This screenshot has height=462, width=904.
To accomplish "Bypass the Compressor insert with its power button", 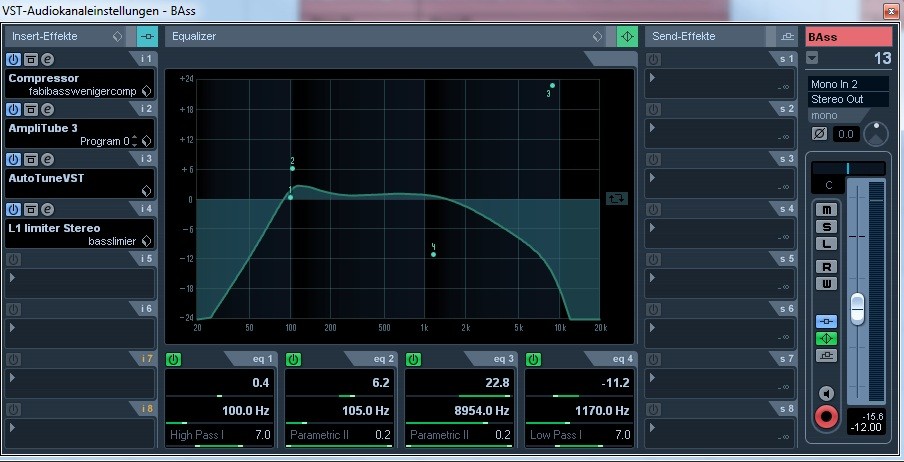I will pos(14,59).
